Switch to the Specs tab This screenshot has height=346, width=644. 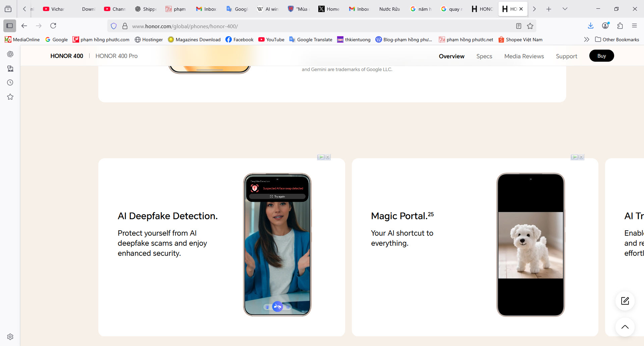(x=484, y=56)
